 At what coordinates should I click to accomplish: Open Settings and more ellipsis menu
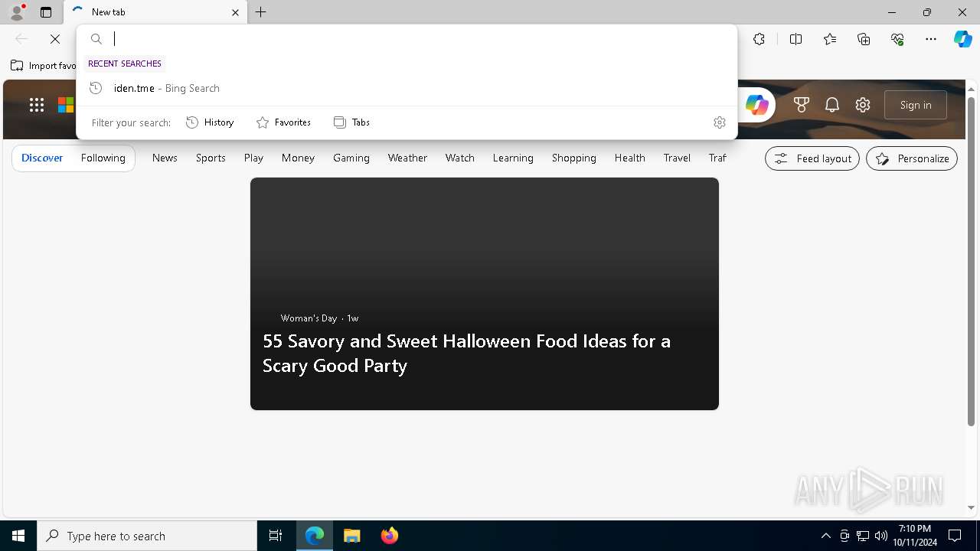[x=931, y=39]
